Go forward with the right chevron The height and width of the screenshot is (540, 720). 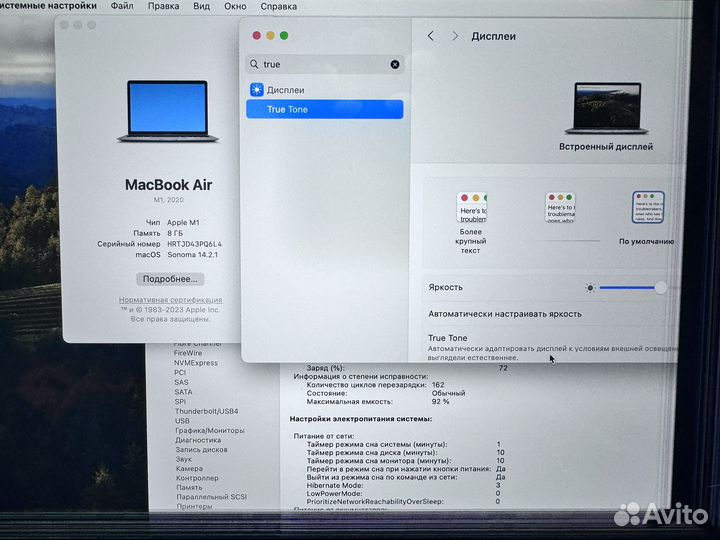[455, 36]
